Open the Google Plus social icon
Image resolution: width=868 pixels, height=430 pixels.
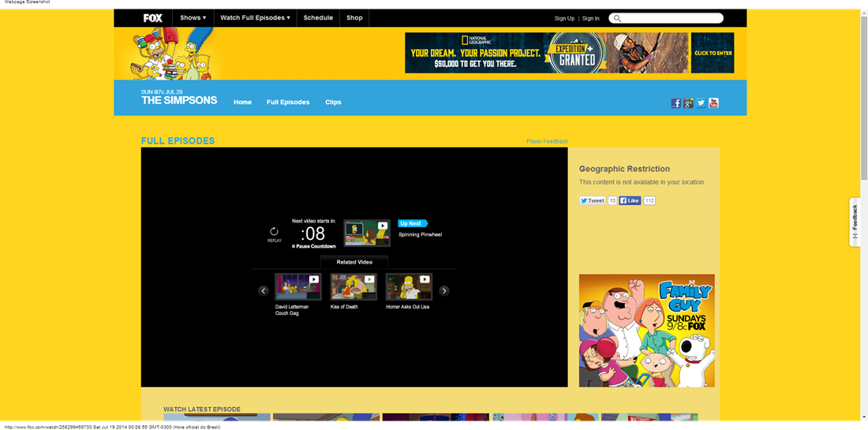point(688,103)
